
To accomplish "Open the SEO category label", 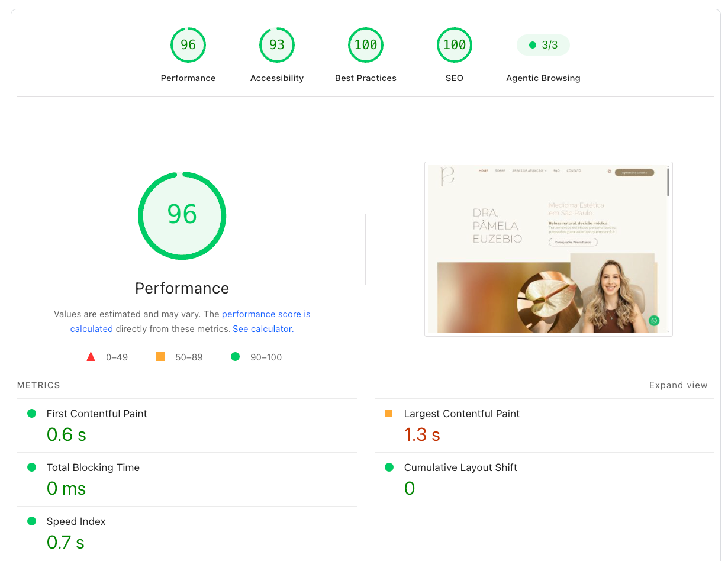I will click(x=455, y=78).
